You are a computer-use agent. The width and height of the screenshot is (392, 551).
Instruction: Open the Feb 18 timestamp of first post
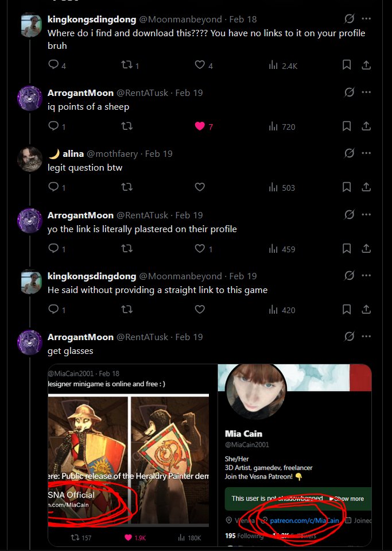(243, 20)
